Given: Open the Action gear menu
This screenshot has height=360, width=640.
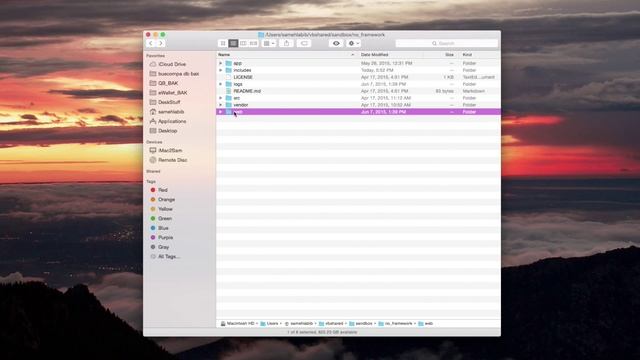Looking at the screenshot, I should [x=353, y=43].
